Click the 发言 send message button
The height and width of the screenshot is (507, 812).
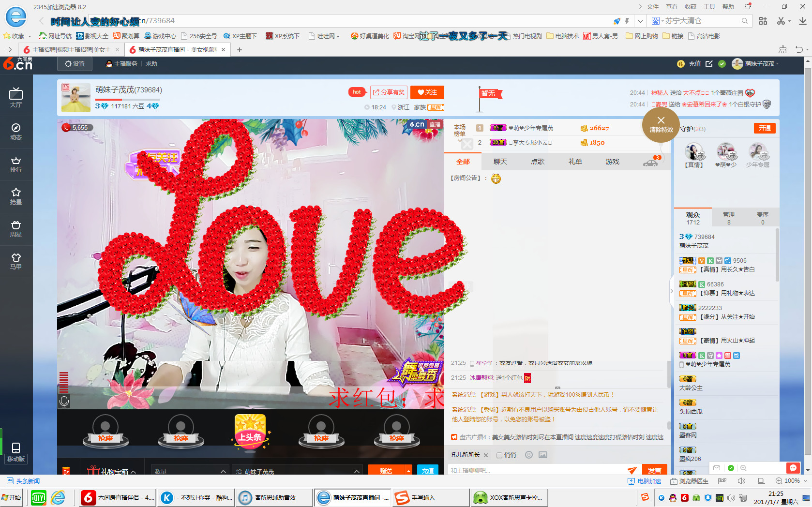click(x=655, y=470)
